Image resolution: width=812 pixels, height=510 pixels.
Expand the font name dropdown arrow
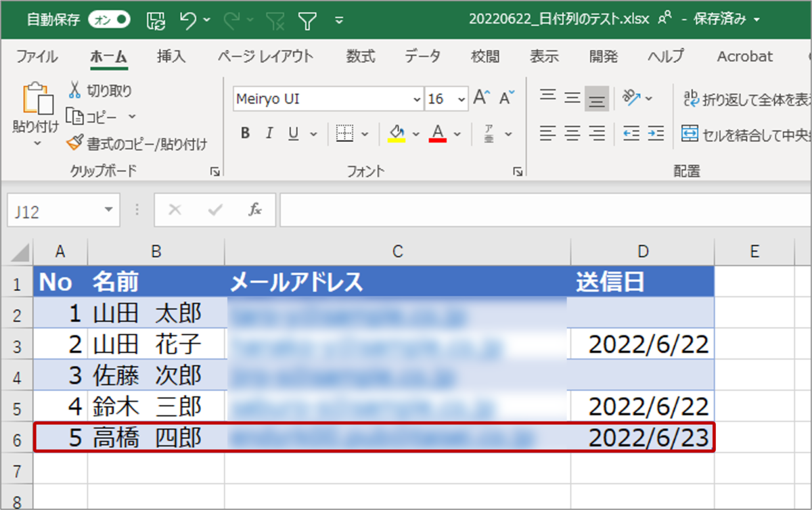point(417,99)
